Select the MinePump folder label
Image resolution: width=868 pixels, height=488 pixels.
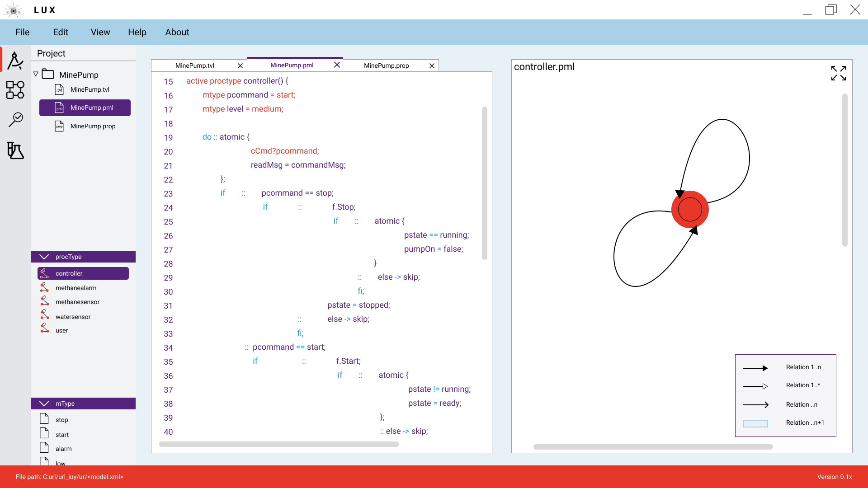point(79,75)
